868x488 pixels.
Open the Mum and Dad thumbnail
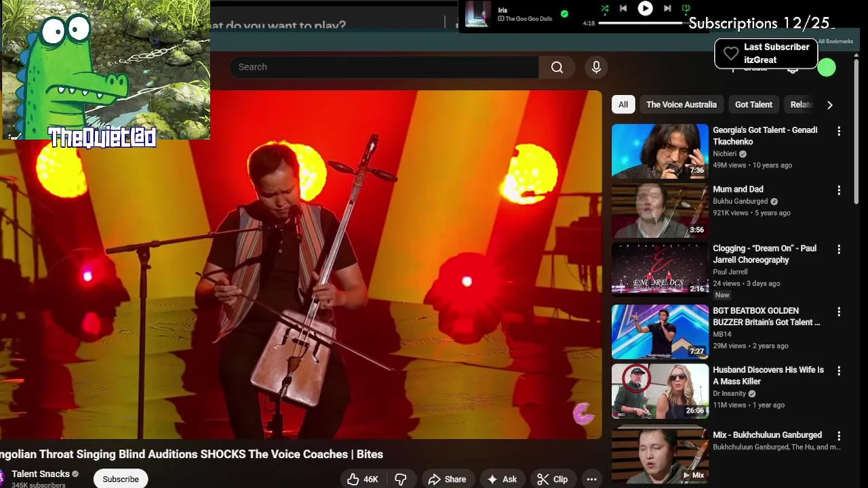coord(660,209)
